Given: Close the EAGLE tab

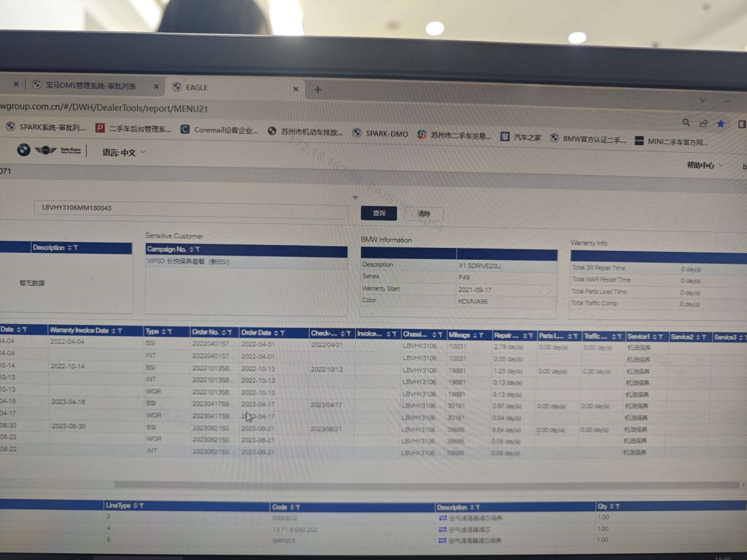Looking at the screenshot, I should click(x=295, y=89).
